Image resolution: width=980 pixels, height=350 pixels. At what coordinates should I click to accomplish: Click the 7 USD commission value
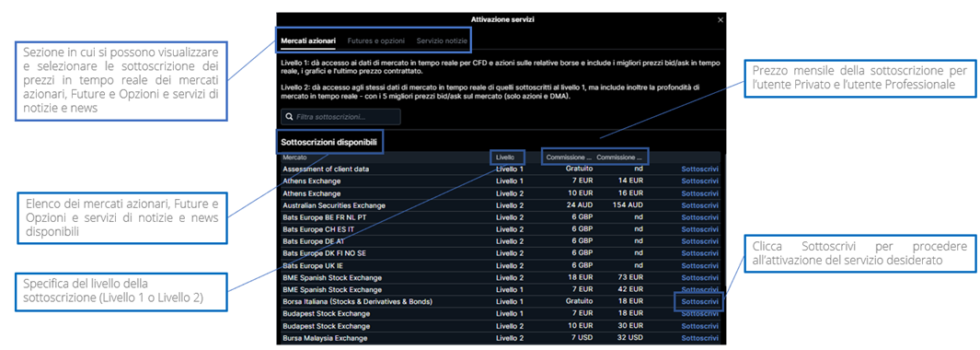click(x=582, y=338)
